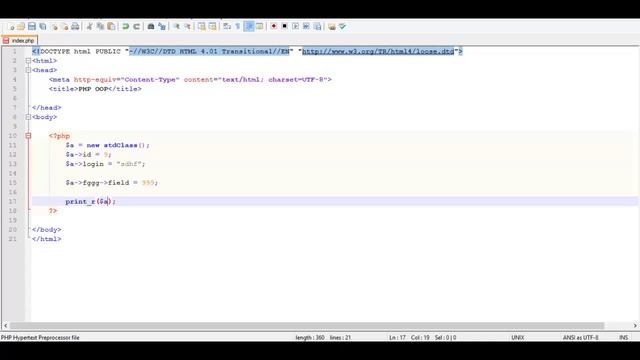
Task: Save the current recorded macro
Action: tap(317, 27)
